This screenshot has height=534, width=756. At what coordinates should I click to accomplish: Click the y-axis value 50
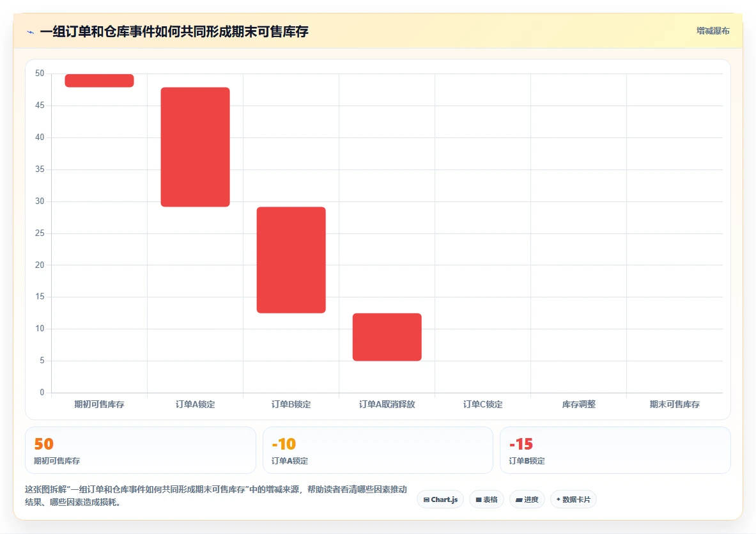[x=40, y=74]
